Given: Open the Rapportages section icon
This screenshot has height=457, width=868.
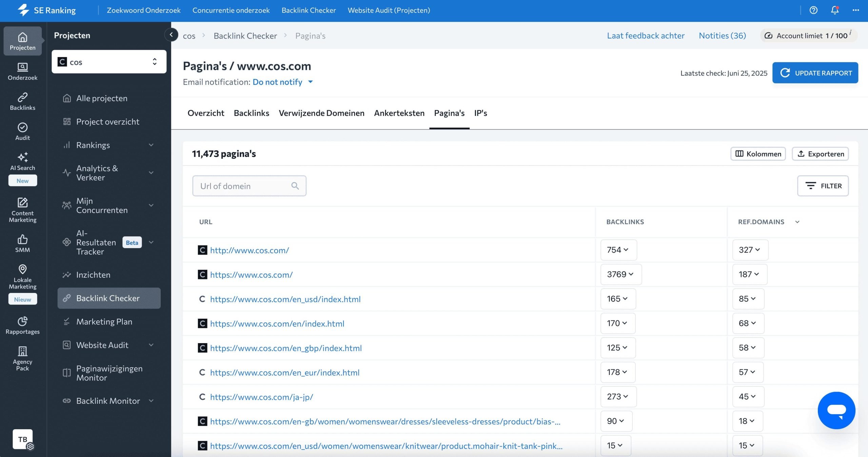Looking at the screenshot, I should [x=22, y=325].
